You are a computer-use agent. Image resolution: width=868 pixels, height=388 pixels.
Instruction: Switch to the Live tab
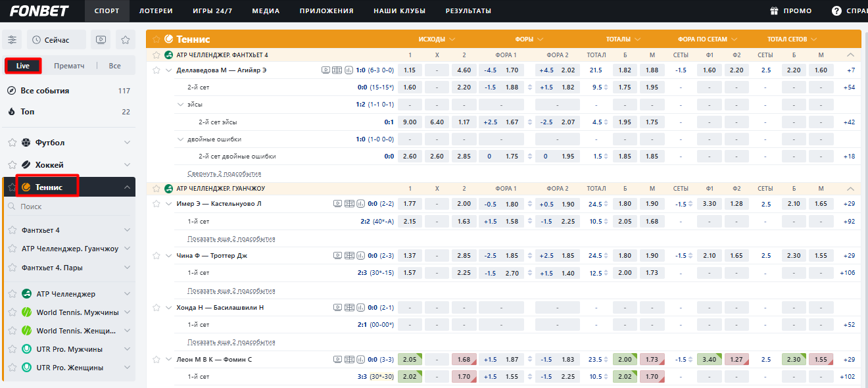click(x=23, y=66)
